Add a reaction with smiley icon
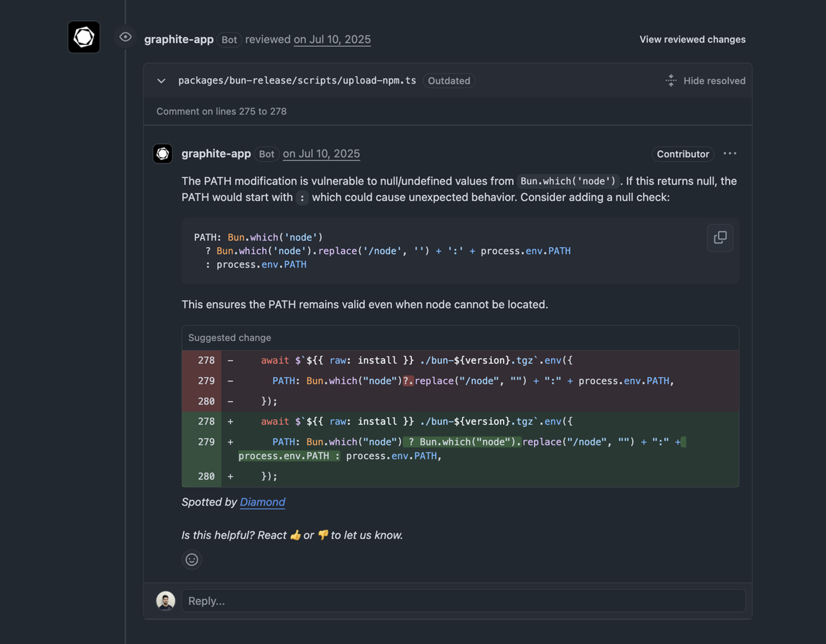826x644 pixels. (191, 559)
